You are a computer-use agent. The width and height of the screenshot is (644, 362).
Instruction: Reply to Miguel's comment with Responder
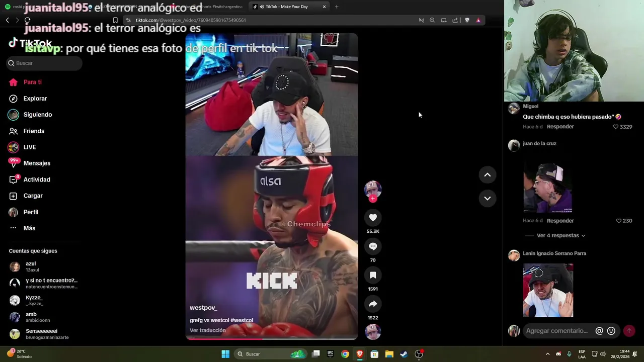[x=560, y=127]
